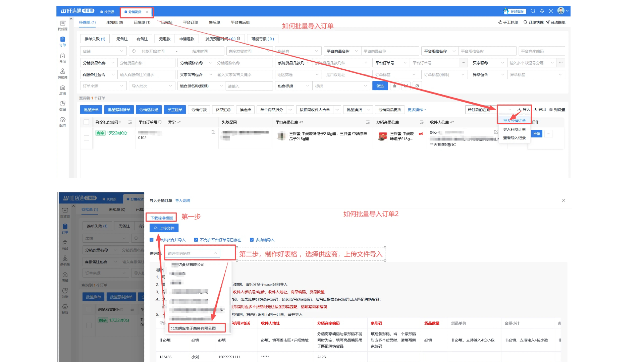
Task: Select the first order row checkbox
Action: pos(87,138)
